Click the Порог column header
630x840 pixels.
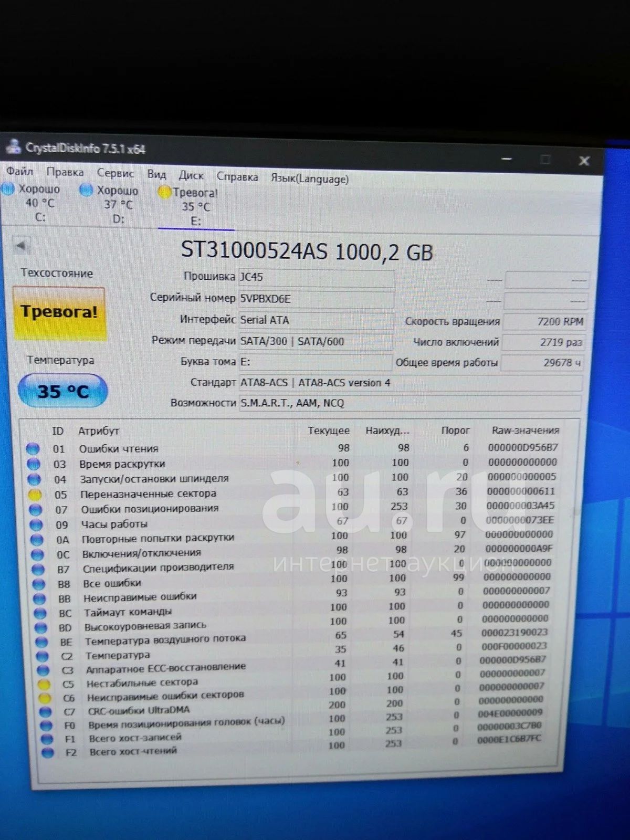pos(455,430)
